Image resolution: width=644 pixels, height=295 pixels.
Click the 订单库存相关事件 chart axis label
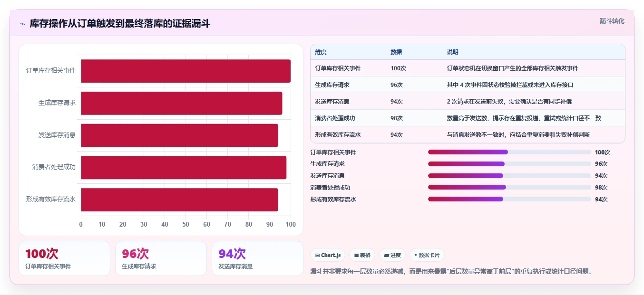point(51,71)
